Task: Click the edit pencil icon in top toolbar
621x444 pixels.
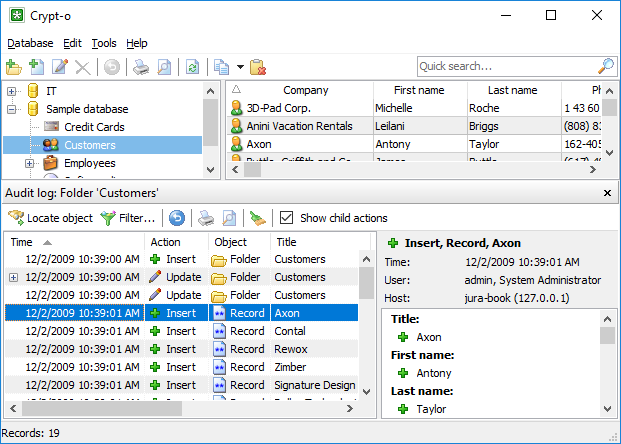Action: pyautogui.click(x=60, y=67)
